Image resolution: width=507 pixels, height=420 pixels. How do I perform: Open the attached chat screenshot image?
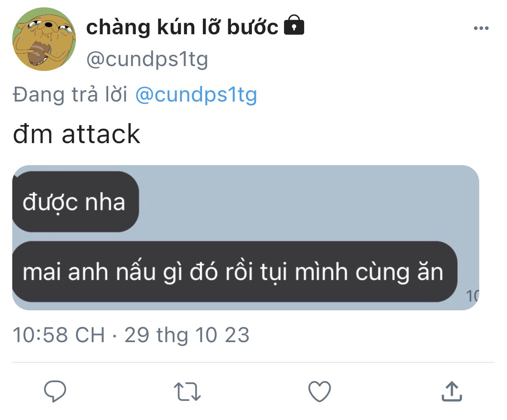coord(245,237)
